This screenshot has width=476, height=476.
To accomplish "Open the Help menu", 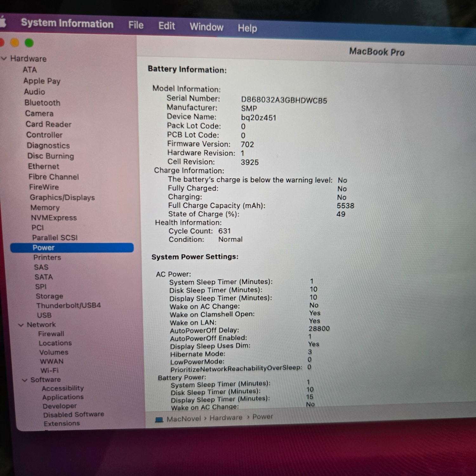I will pyautogui.click(x=248, y=28).
